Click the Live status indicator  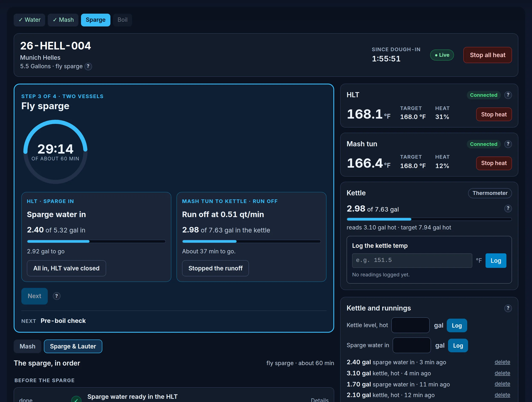pyautogui.click(x=442, y=55)
